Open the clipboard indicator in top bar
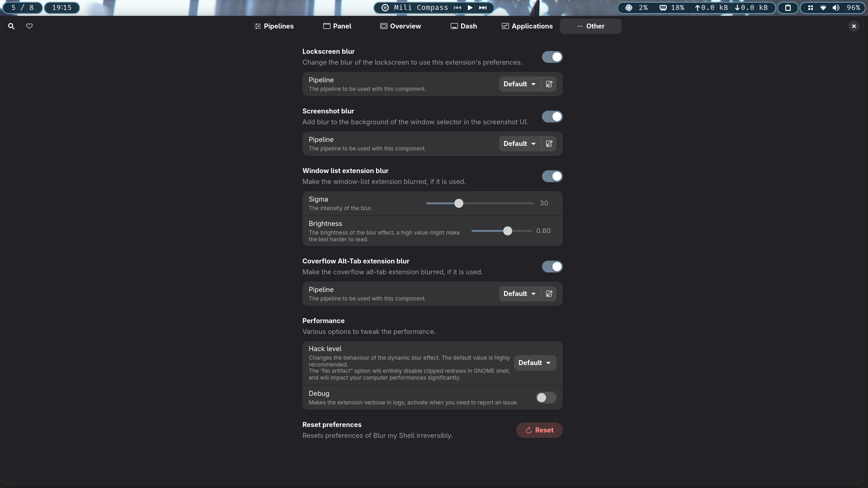The height and width of the screenshot is (488, 868). tap(788, 8)
